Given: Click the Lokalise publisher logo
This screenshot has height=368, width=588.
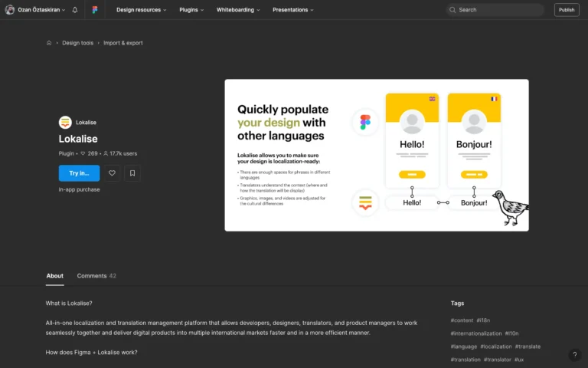Looking at the screenshot, I should [x=65, y=123].
